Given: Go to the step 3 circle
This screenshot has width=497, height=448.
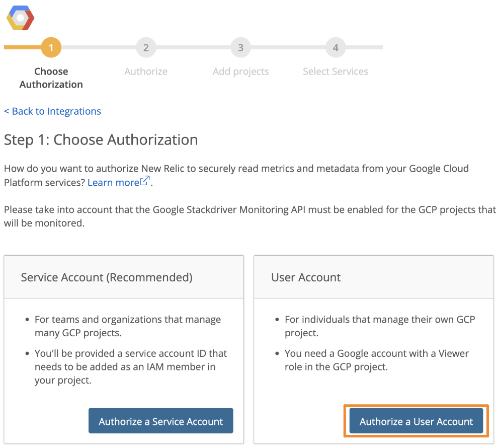Looking at the screenshot, I should tap(240, 48).
